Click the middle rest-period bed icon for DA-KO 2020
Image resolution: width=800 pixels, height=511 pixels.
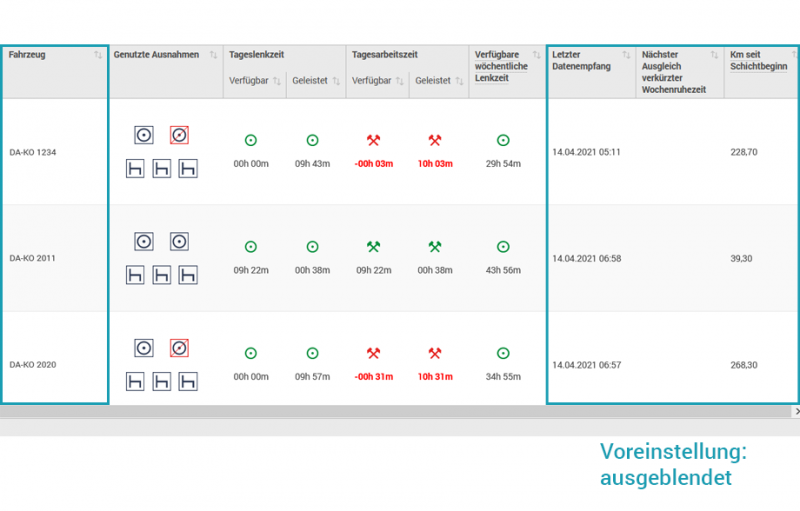(161, 381)
